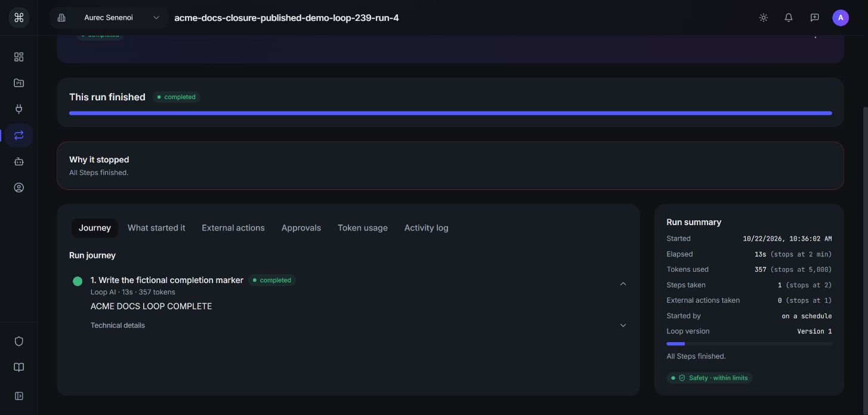Open the projects folder icon in sidebar
Image resolution: width=868 pixels, height=415 pixels.
click(18, 83)
